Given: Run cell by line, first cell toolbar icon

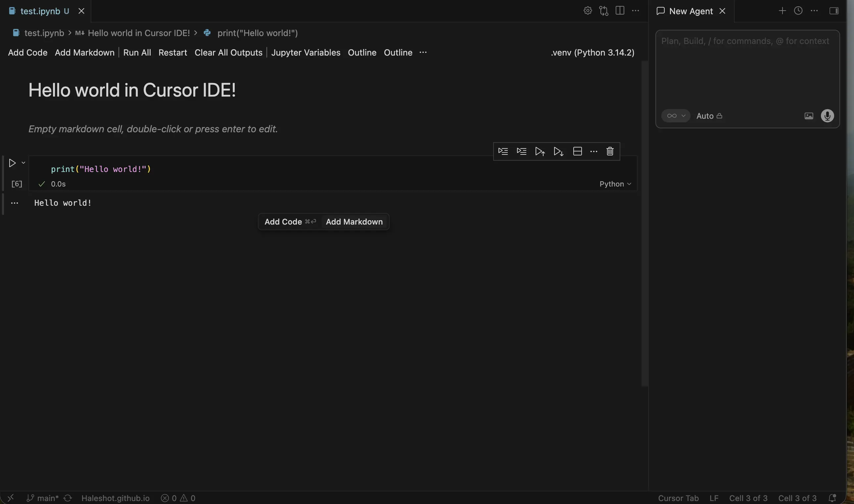Looking at the screenshot, I should (x=503, y=151).
